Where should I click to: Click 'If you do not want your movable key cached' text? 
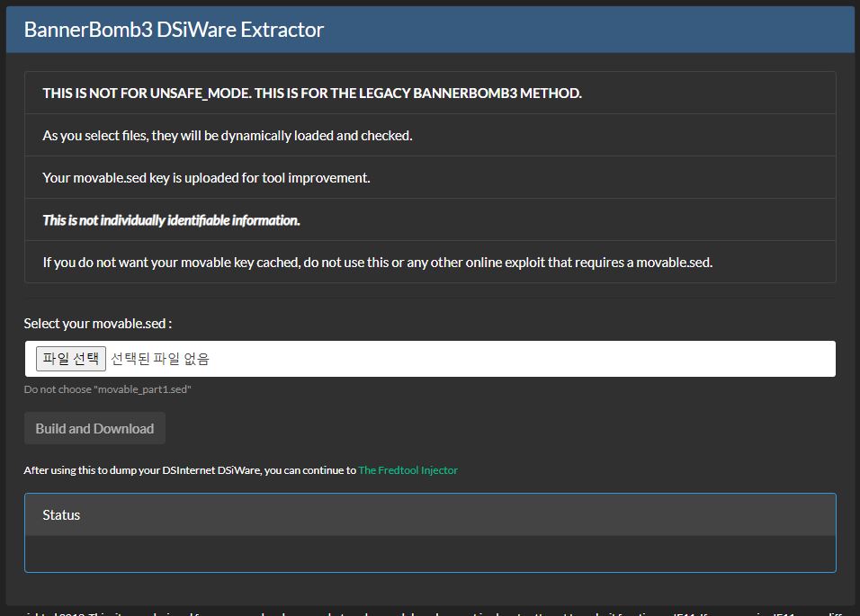377,263
